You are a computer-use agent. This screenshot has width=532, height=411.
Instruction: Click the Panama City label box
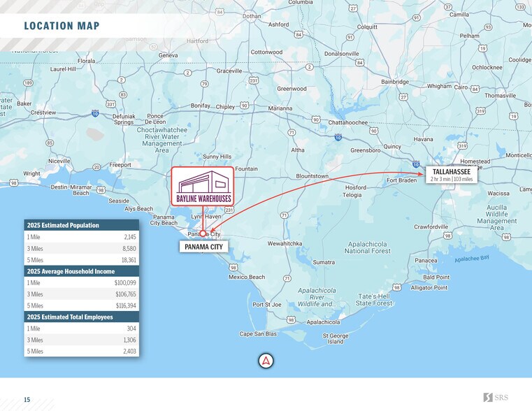[203, 247]
